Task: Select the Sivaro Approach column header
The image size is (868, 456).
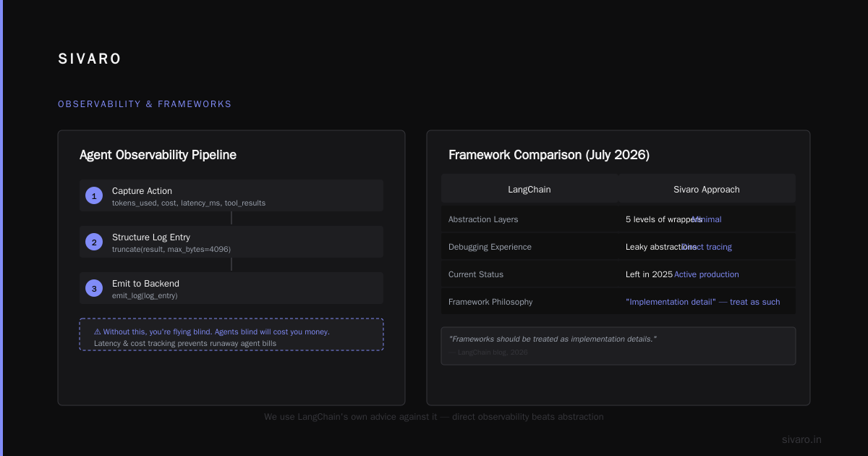Action: (707, 190)
